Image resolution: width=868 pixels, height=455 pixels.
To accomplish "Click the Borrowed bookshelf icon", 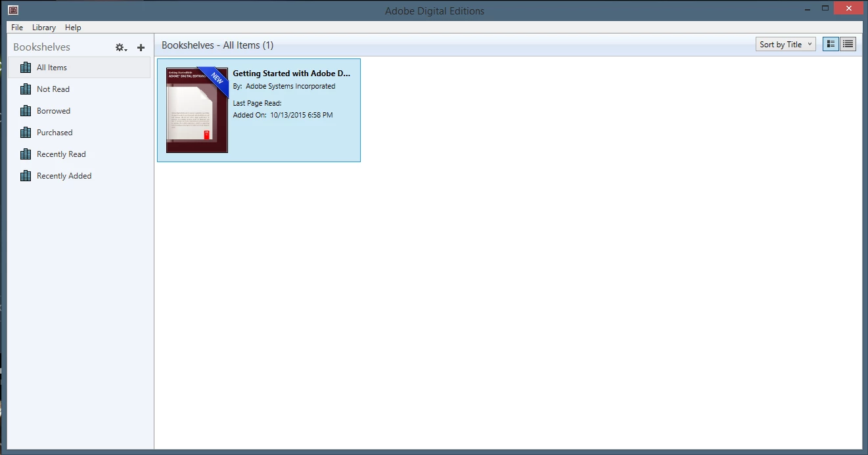I will point(26,111).
